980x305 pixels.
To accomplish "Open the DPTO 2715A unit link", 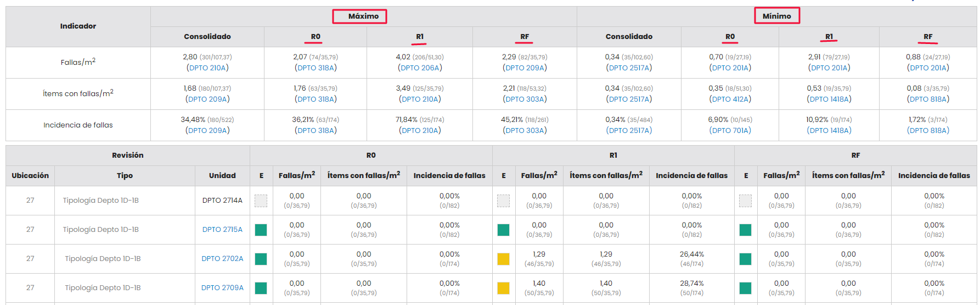I will click(x=222, y=230).
